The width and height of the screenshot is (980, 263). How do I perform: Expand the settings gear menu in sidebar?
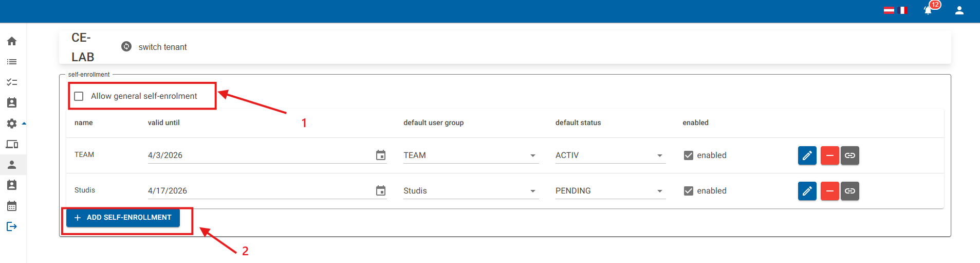[12, 124]
